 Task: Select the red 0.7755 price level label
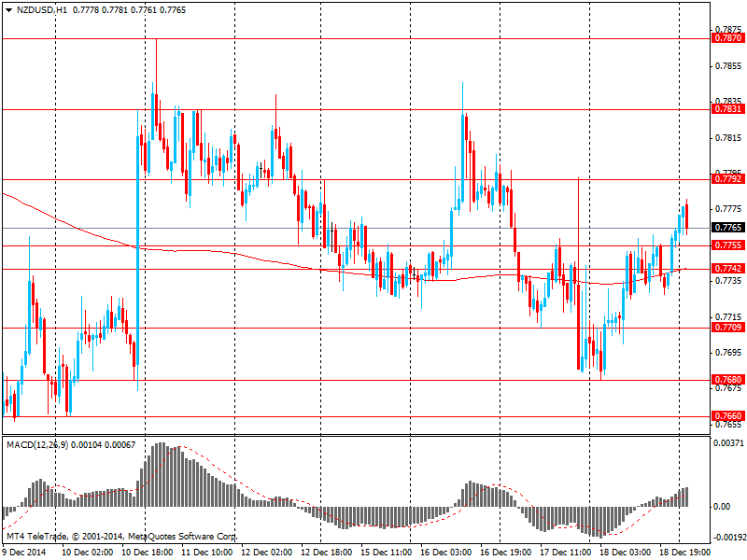pos(727,245)
